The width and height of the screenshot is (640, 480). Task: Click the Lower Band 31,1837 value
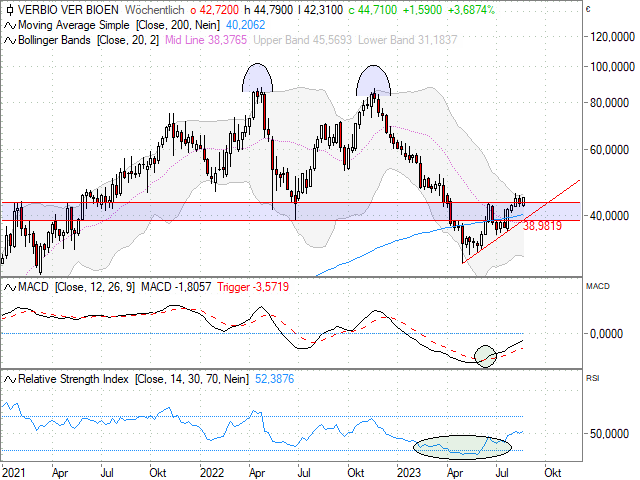click(408, 40)
